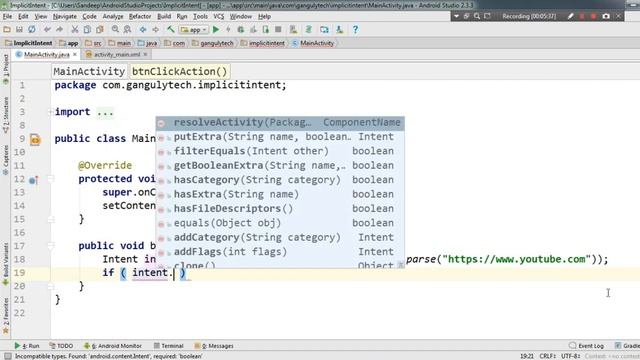Image resolution: width=640 pixels, height=360 pixels.
Task: Open the File menu
Action: click(x=7, y=16)
